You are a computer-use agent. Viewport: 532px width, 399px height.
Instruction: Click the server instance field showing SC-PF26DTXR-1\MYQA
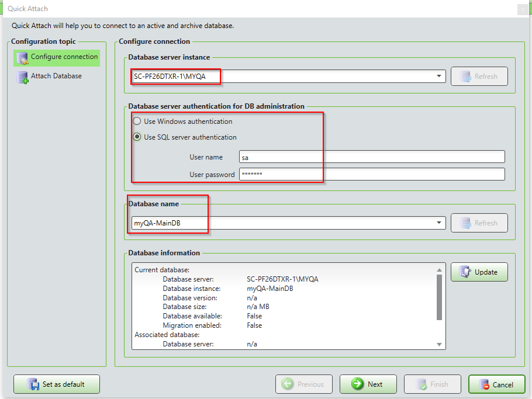(288, 77)
